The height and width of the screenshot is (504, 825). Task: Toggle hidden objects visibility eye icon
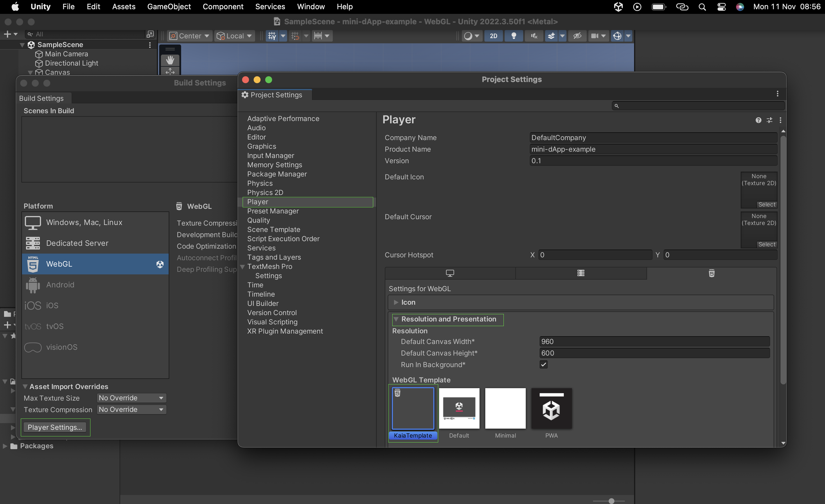(x=577, y=36)
